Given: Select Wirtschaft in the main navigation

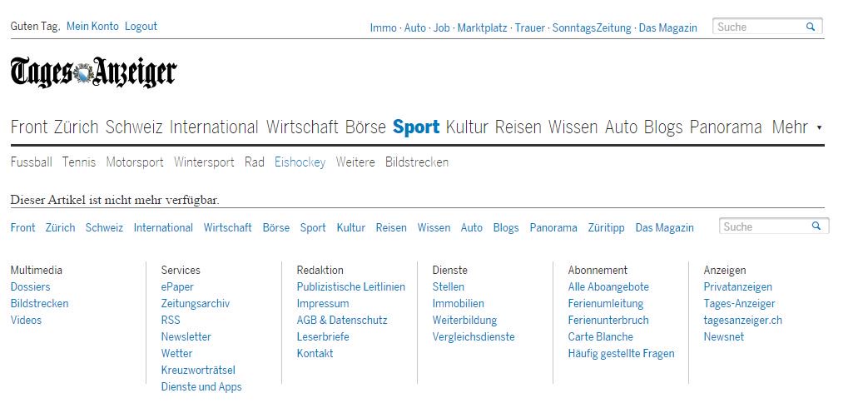Looking at the screenshot, I should tap(302, 127).
